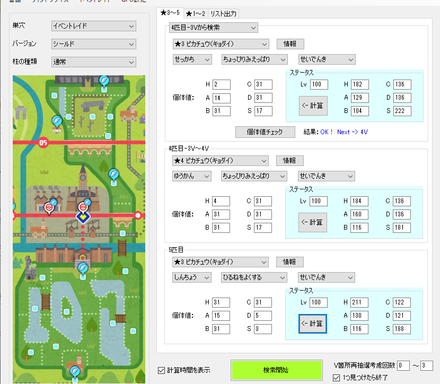Click 情報 button next to ★4 ピカチュウ
Viewport: 440px width, 384px height.
[x=290, y=161]
